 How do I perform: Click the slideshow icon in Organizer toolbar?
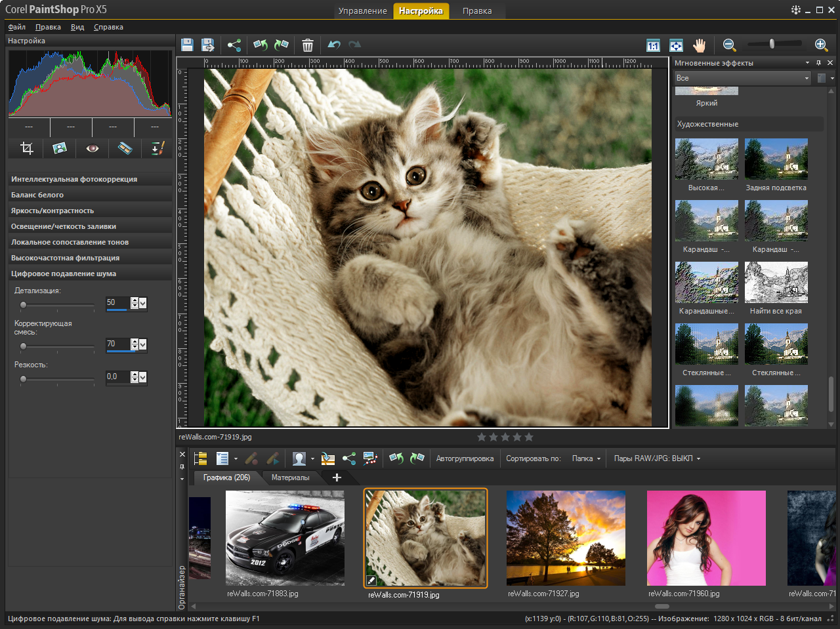(x=370, y=458)
